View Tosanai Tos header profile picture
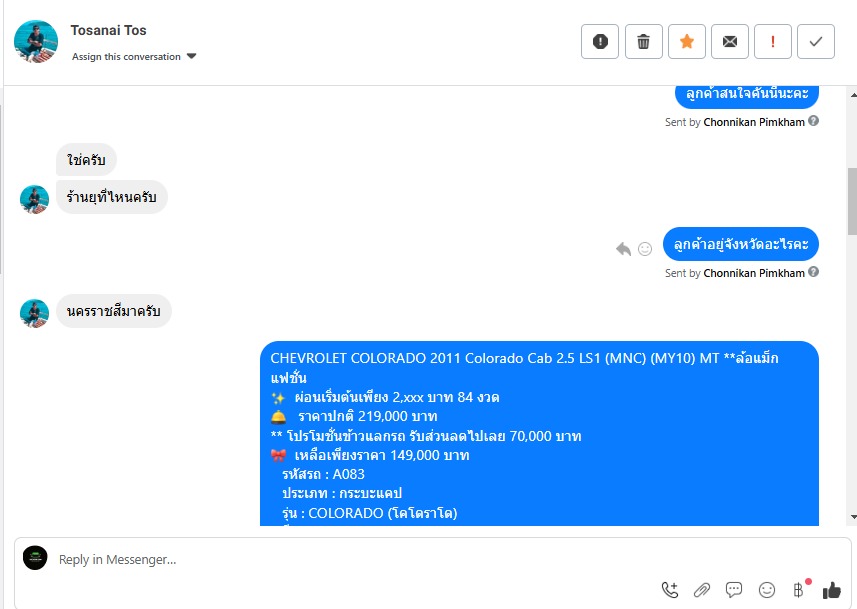857x609 pixels. [36, 42]
